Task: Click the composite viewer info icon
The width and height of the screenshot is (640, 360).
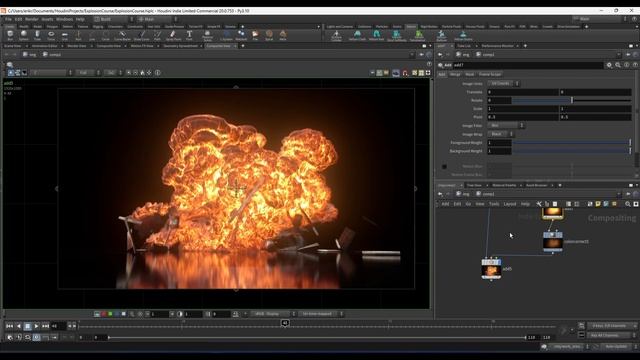Action: tap(158, 73)
